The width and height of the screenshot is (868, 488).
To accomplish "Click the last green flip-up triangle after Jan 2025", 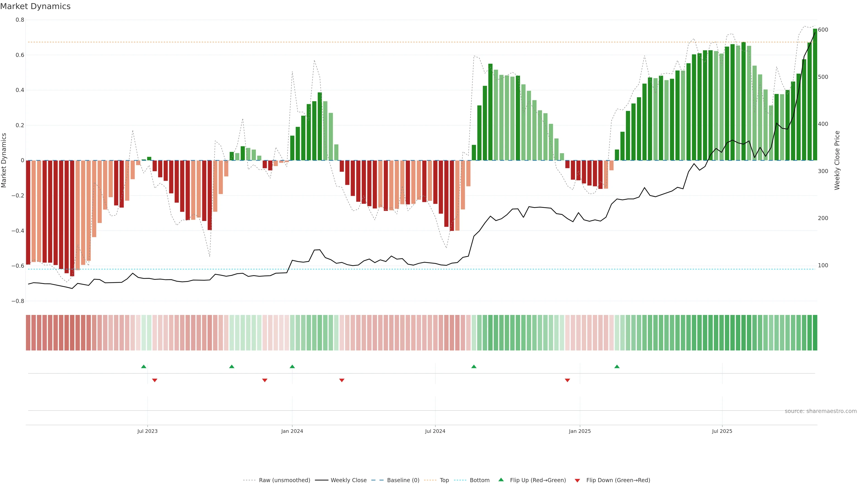I will [x=617, y=366].
